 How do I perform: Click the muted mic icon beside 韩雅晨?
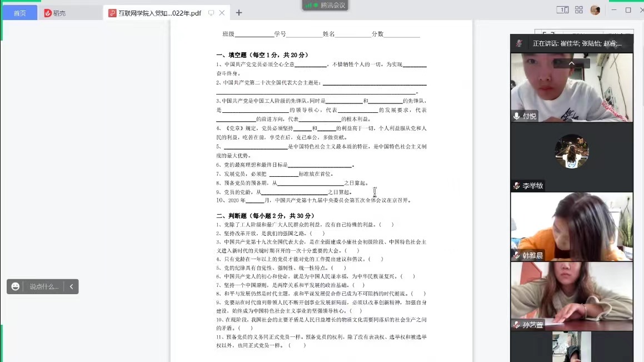516,256
